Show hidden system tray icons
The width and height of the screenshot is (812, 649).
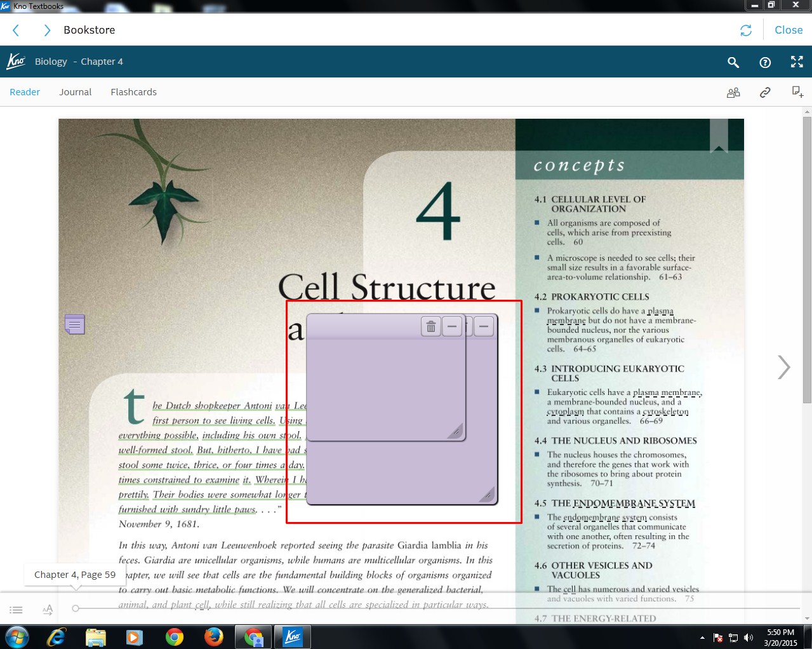(702, 638)
